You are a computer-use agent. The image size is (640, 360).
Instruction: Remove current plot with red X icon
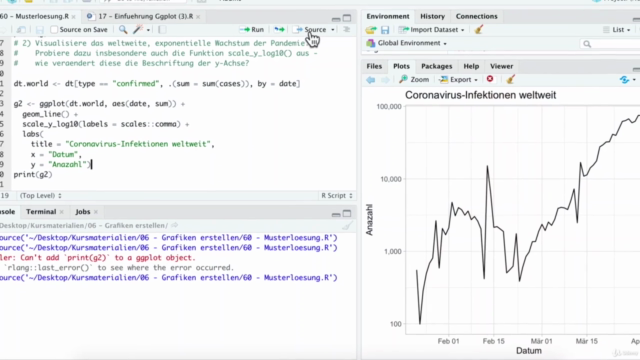490,79
